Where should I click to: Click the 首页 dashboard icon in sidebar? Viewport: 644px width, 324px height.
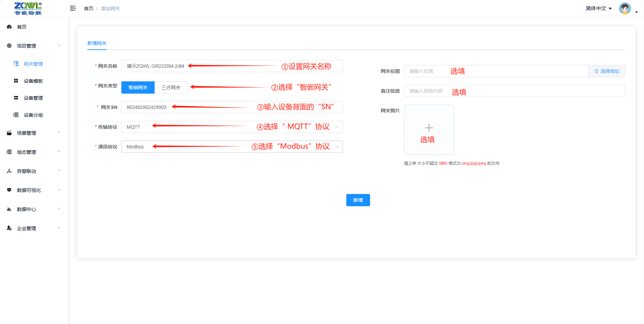tap(9, 27)
